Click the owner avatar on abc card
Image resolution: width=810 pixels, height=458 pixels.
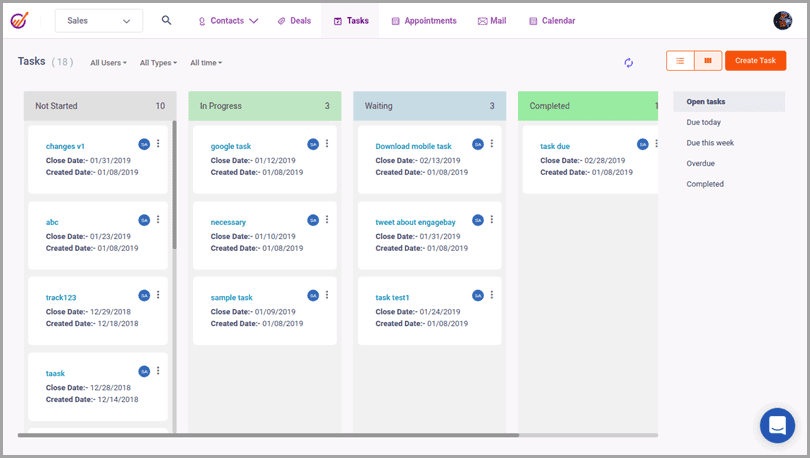(x=144, y=220)
